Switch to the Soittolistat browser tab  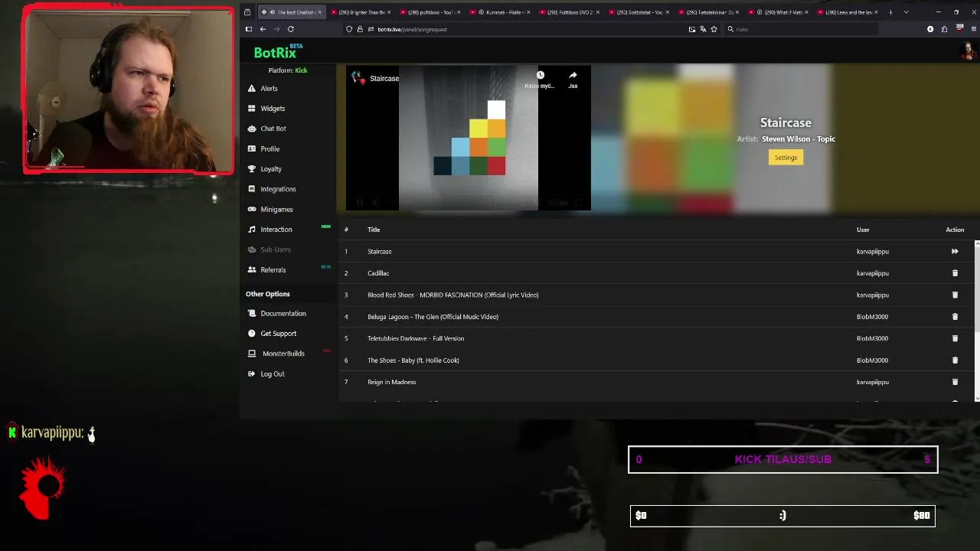click(x=638, y=12)
